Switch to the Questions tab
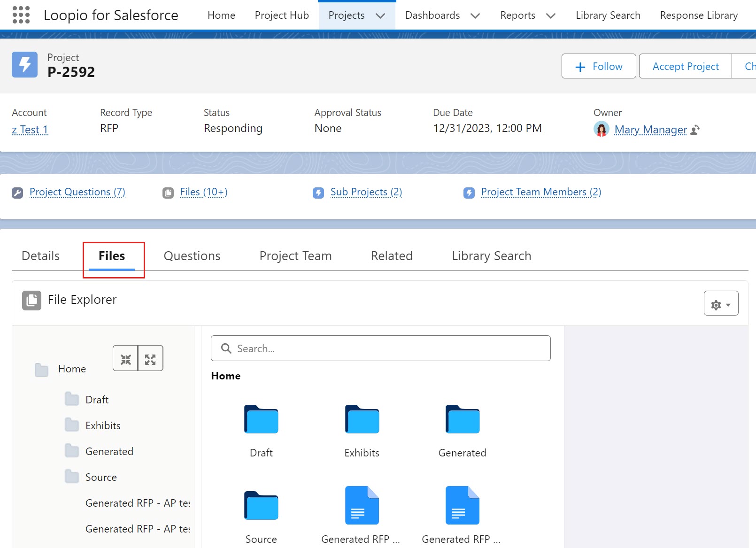 (192, 256)
